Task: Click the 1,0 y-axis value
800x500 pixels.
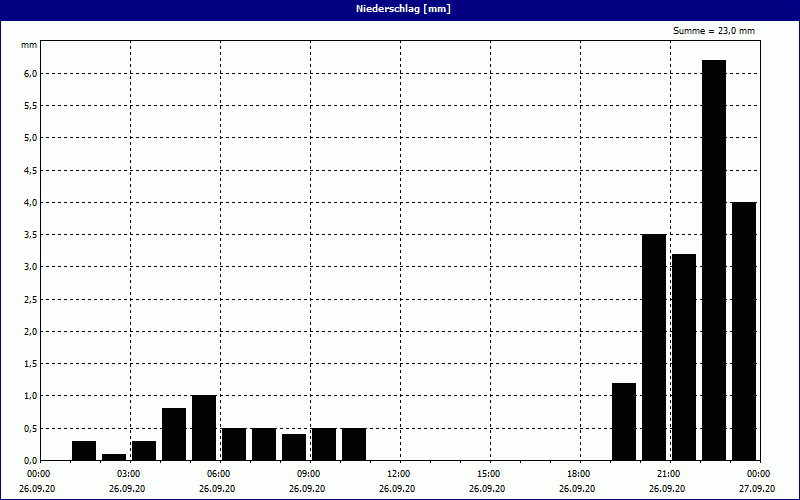Action: click(x=31, y=396)
